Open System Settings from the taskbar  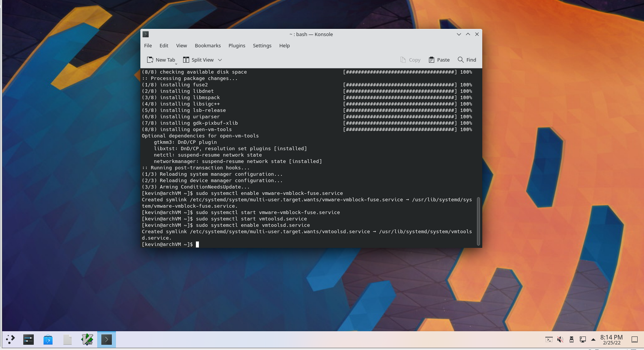point(28,339)
